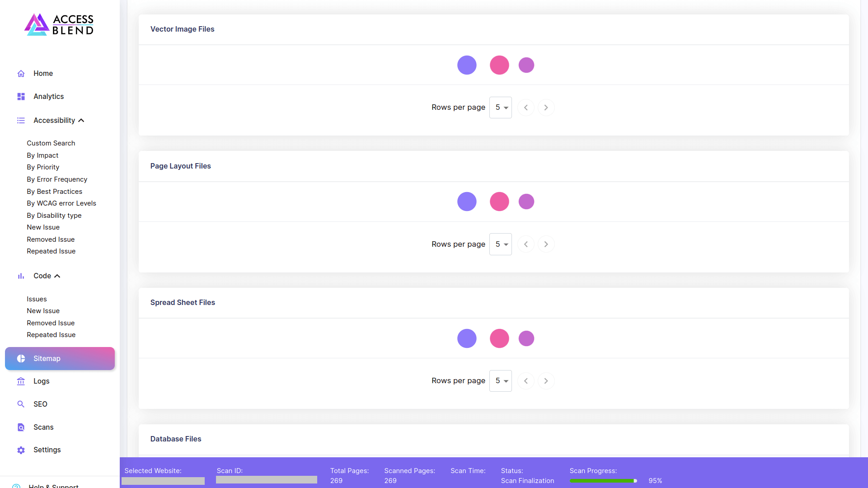Go to next page in Vector Image Files
868x488 pixels.
[x=546, y=108]
